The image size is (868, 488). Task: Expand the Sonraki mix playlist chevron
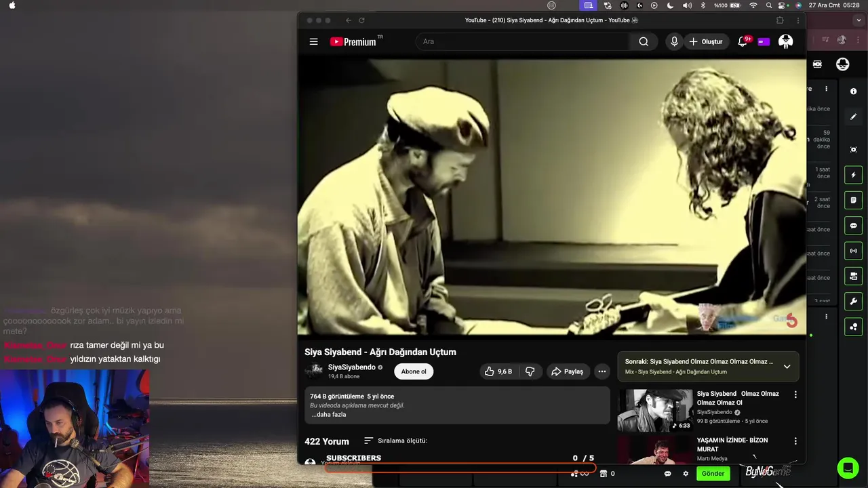[x=787, y=367]
